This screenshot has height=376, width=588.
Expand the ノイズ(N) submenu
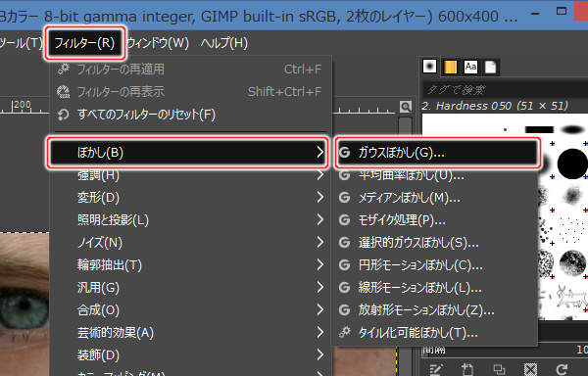191,243
